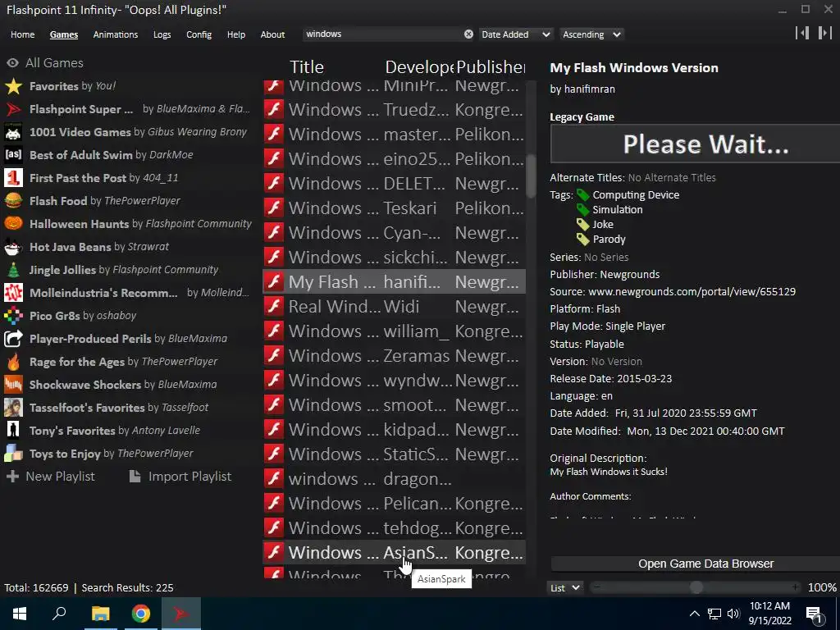This screenshot has height=630, width=840.
Task: Click the Player-Produced Perils share icon
Action: [13, 339]
